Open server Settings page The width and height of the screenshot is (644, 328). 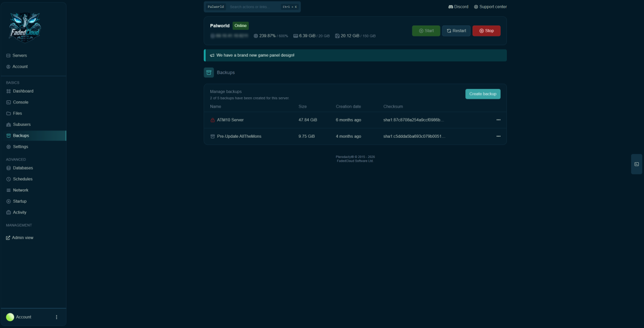point(33,147)
